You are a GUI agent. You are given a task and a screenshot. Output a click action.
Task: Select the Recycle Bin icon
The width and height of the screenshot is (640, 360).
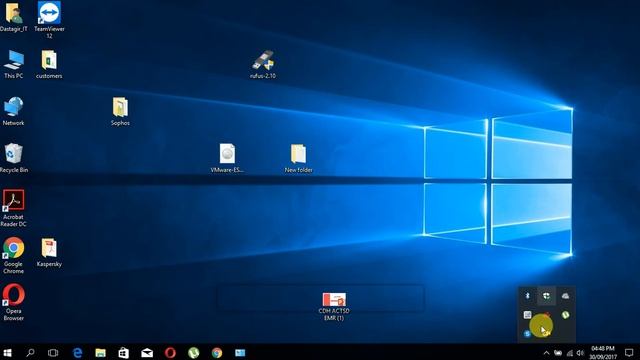tap(13, 158)
